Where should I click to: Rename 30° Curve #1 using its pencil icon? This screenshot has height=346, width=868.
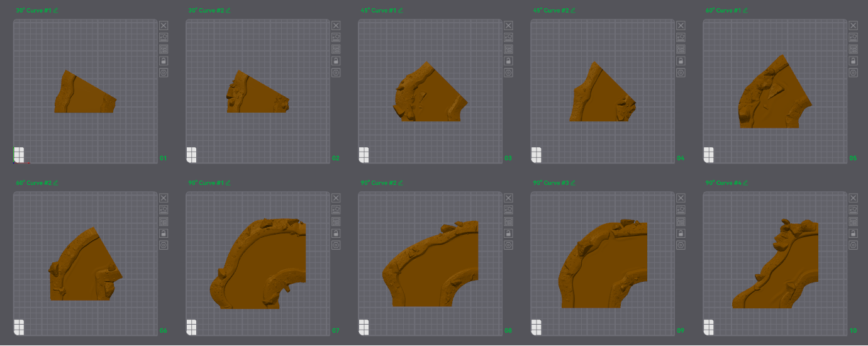[x=55, y=10]
